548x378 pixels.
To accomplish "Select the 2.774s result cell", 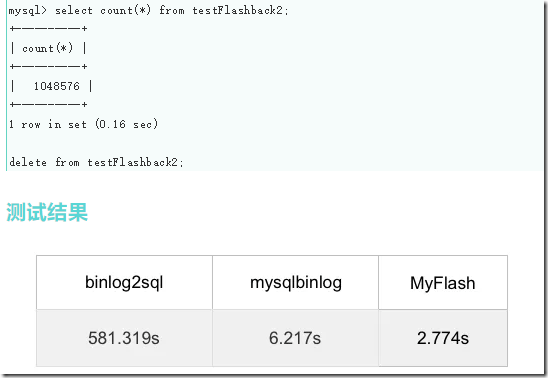I will pos(443,338).
